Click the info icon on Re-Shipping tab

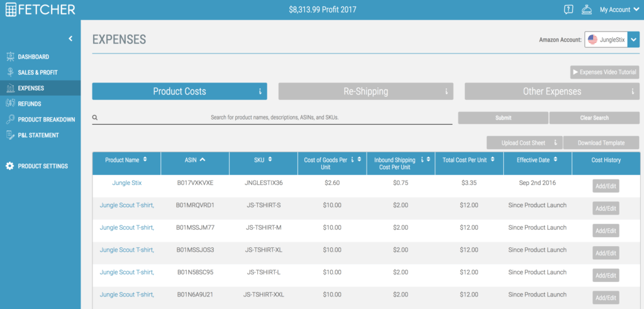[x=447, y=92]
